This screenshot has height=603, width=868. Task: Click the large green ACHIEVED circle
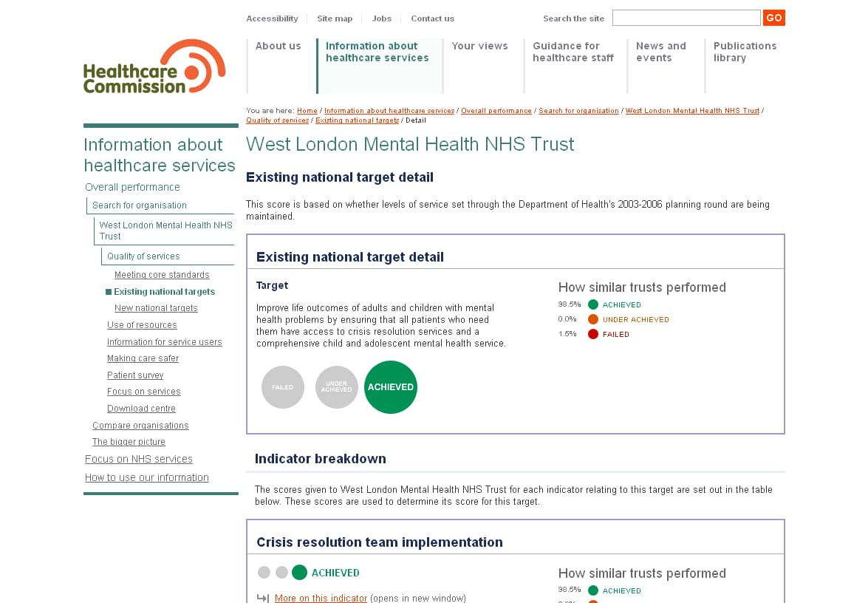(x=391, y=387)
